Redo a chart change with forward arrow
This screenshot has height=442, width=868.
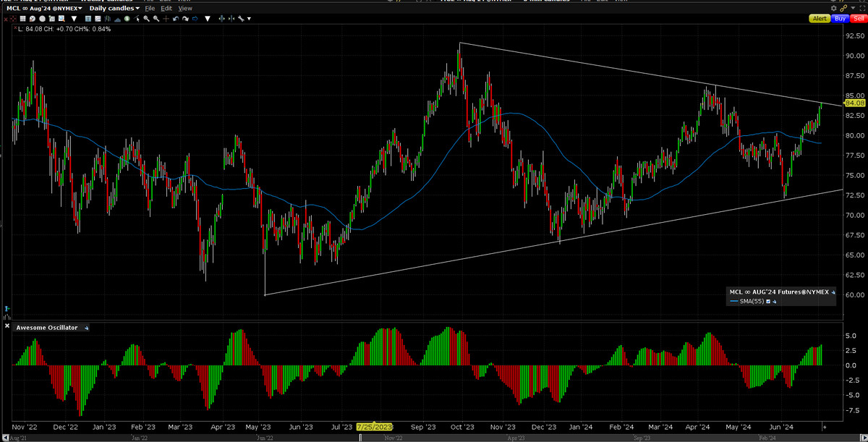click(x=185, y=19)
